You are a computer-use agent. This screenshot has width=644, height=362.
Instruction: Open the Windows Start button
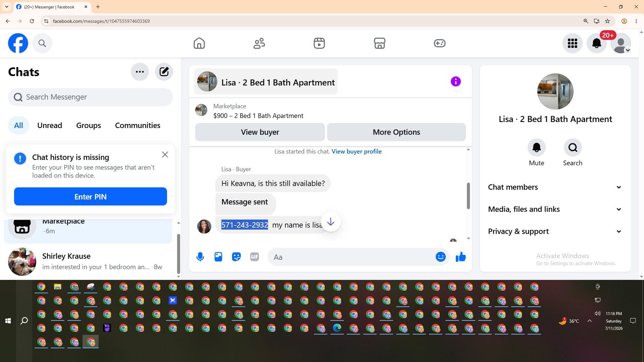(x=8, y=321)
